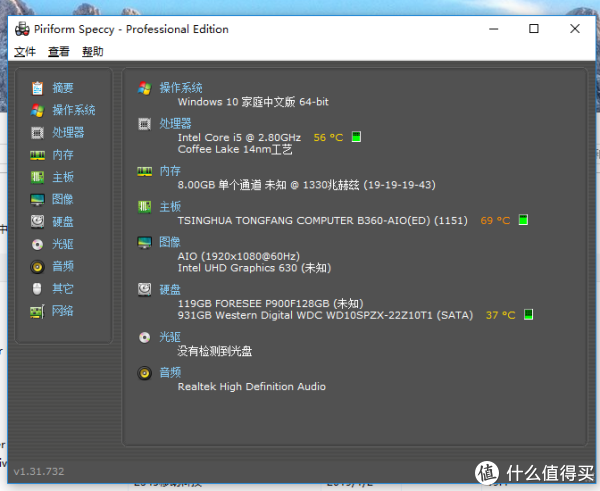Select 摘要 in the sidebar
The height and width of the screenshot is (491, 600).
tap(63, 88)
